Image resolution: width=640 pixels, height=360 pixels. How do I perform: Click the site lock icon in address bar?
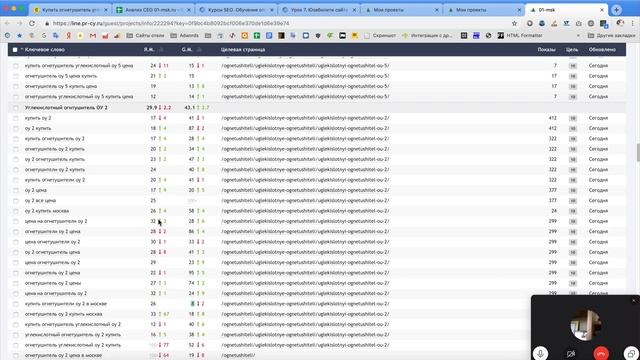[x=47, y=24]
